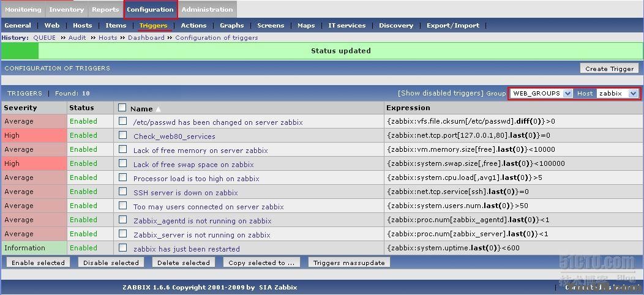The height and width of the screenshot is (295, 644).
Task: Open the Maps submenu
Action: (x=306, y=26)
